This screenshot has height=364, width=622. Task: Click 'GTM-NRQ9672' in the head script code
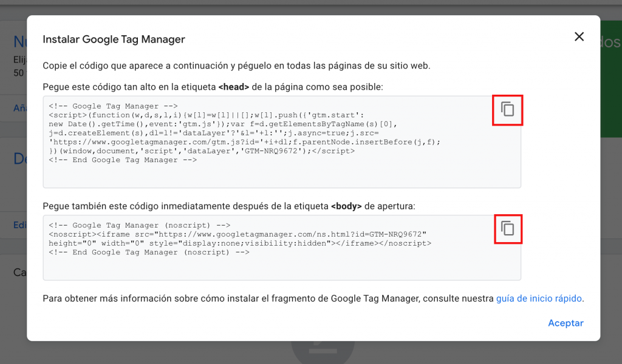[x=270, y=151]
